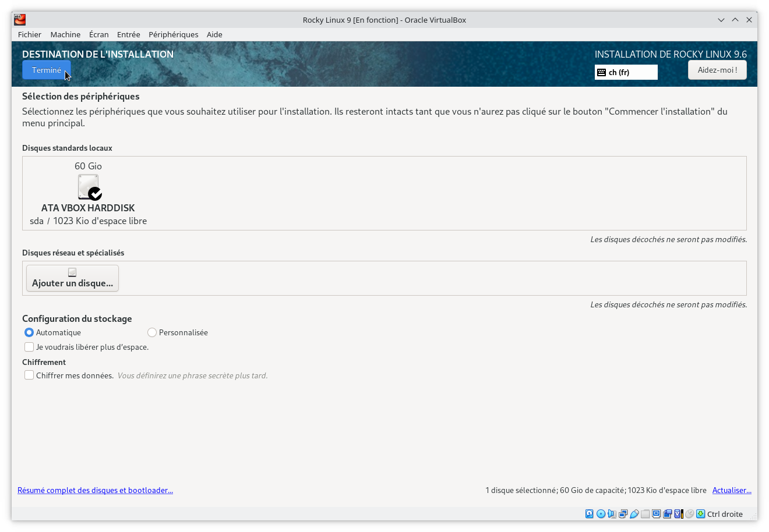This screenshot has height=532, width=769.
Task: Click the Ajouter un disque button
Action: pos(72,278)
